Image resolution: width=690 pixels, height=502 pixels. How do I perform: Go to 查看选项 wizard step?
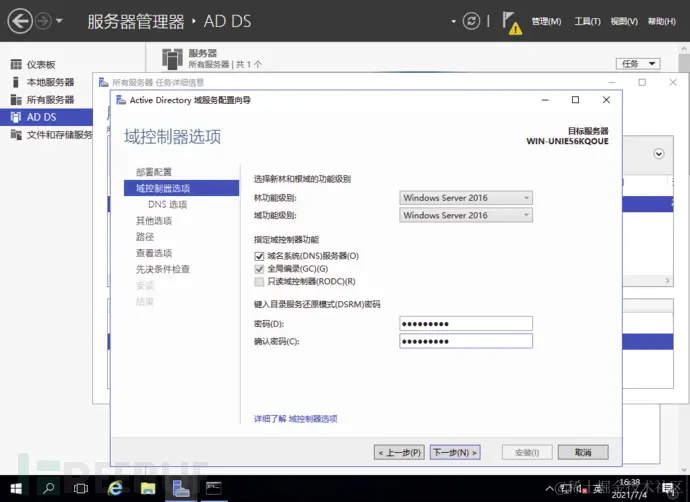click(154, 253)
